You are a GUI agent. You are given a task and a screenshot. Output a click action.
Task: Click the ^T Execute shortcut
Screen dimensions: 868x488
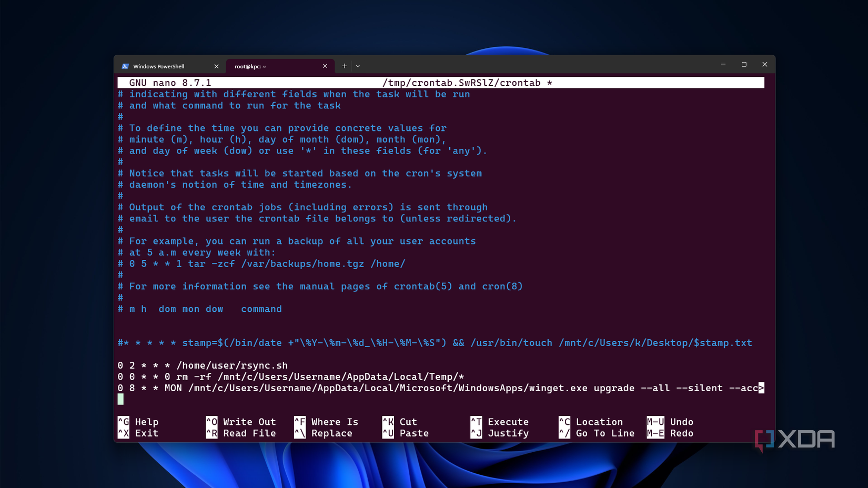pos(500,422)
